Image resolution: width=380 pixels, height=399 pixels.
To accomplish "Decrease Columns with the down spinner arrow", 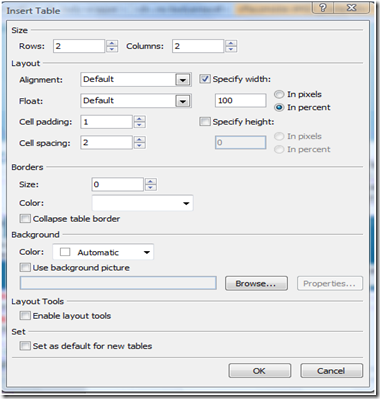I will coord(231,49).
